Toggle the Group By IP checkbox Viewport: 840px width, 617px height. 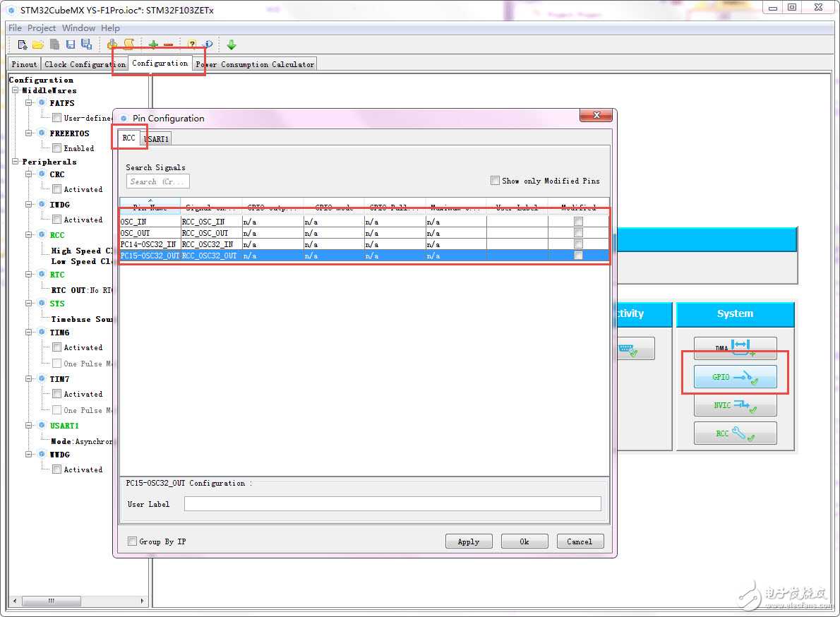coord(132,541)
